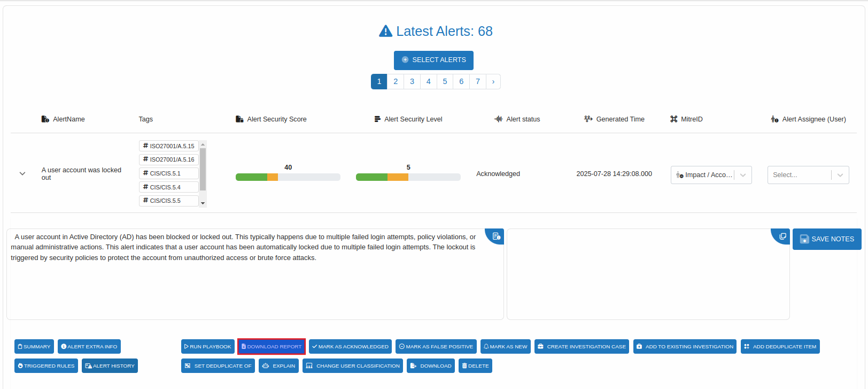The image size is (868, 389).
Task: Run playbook for this alert
Action: [x=207, y=347]
